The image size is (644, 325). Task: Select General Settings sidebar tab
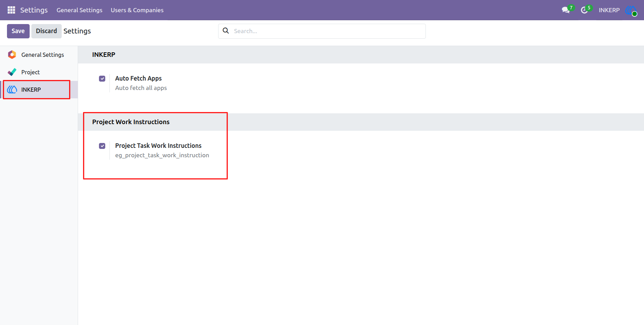(x=39, y=55)
